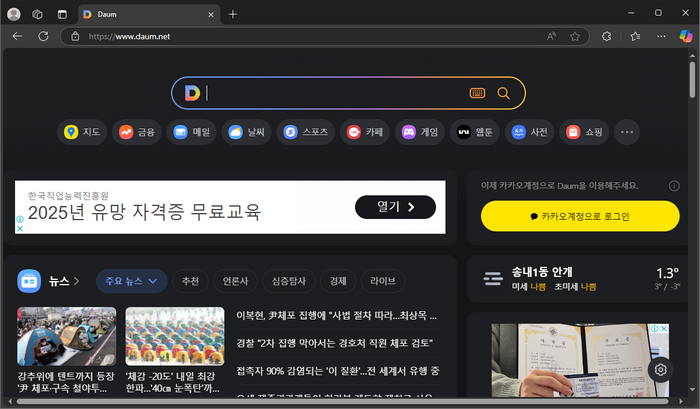Add page to favorites with star icon
700x409 pixels.
pos(575,36)
